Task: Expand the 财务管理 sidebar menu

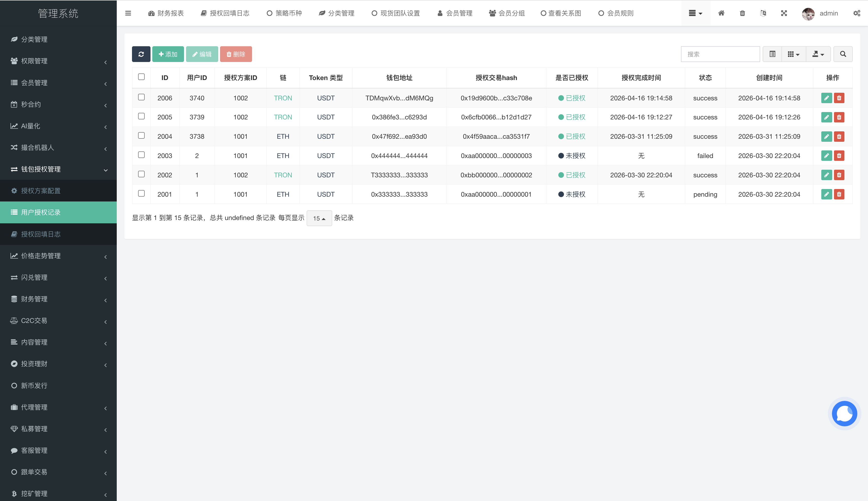Action: click(x=34, y=299)
